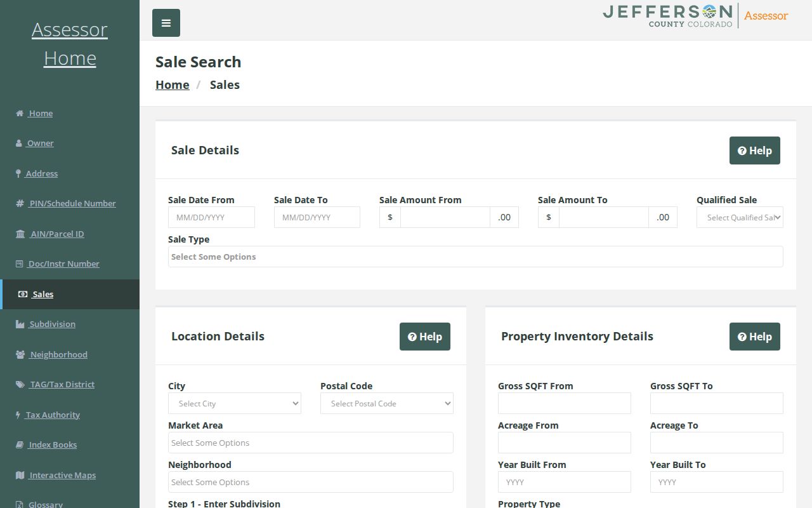Open the Neighborhood multi-select options field

[311, 482]
